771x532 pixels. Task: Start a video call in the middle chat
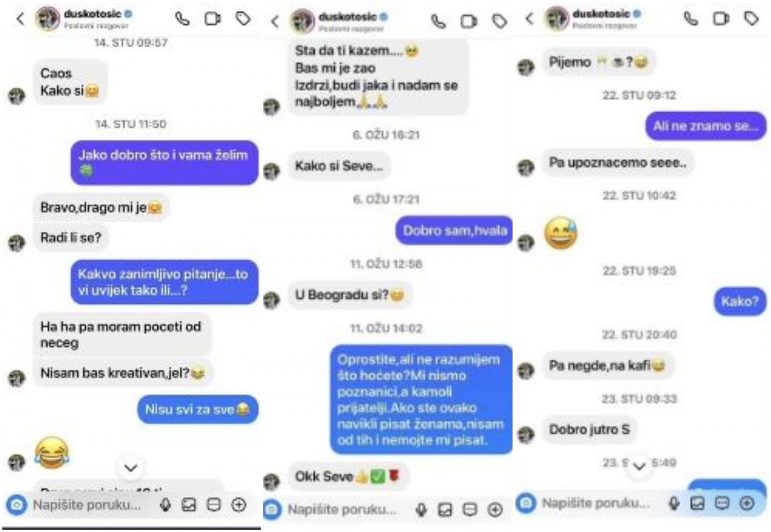coord(469,21)
